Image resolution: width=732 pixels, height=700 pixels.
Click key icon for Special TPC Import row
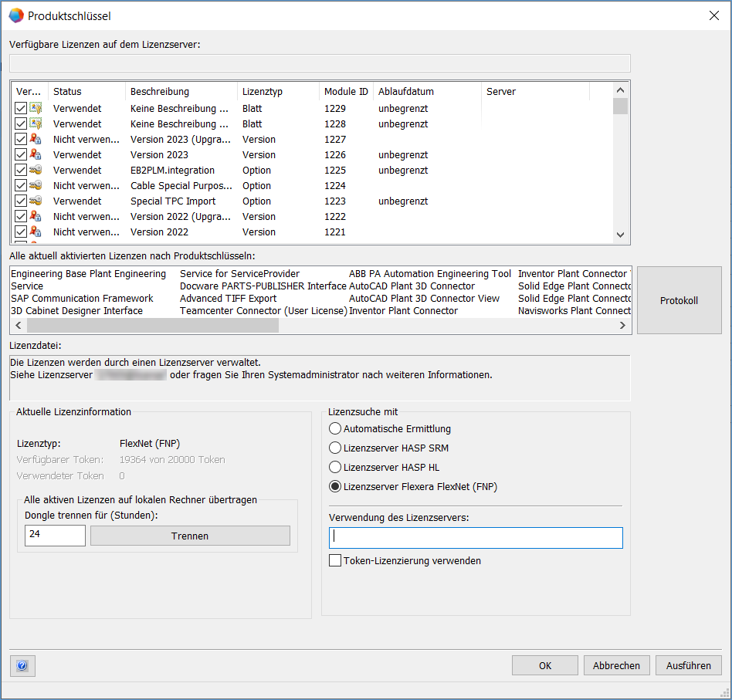[x=36, y=201]
